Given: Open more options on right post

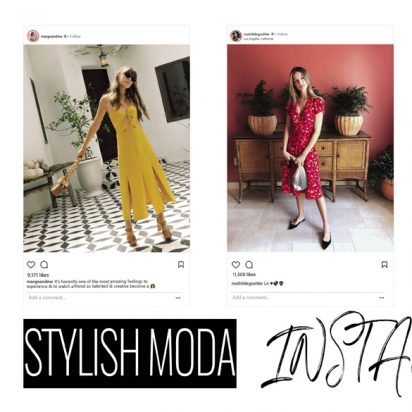Looking at the screenshot, I should pos(382,298).
